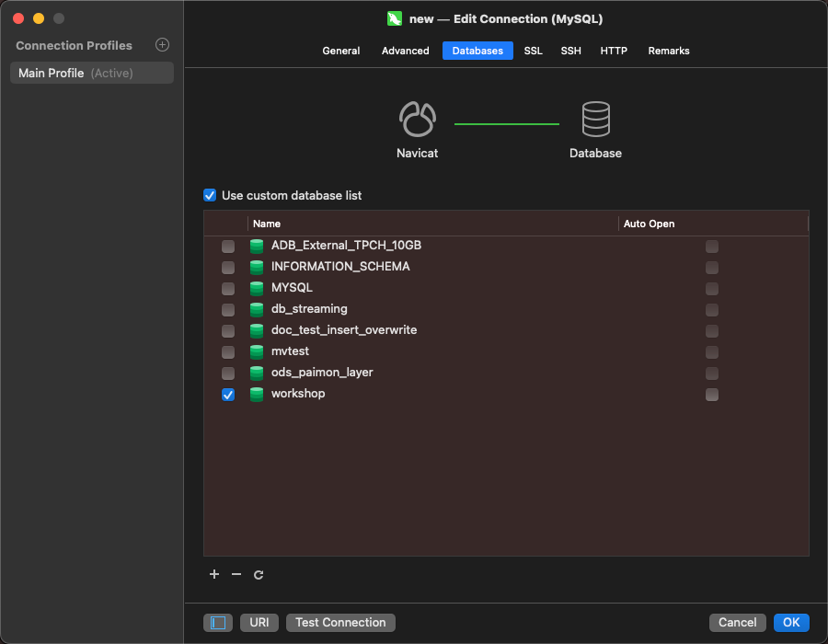Image resolution: width=828 pixels, height=644 pixels.
Task: Select the INFORMATION_SCHEMA row name
Action: pos(340,267)
